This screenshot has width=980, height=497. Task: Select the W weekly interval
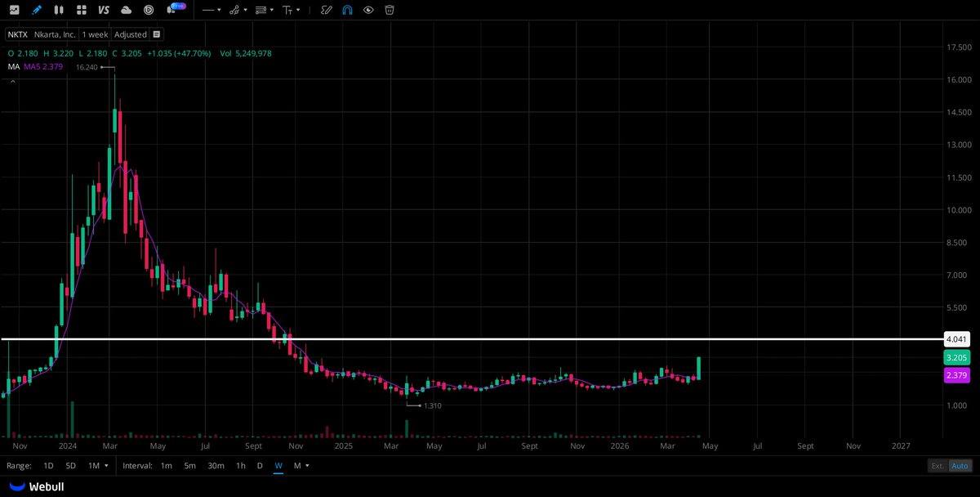[278, 465]
